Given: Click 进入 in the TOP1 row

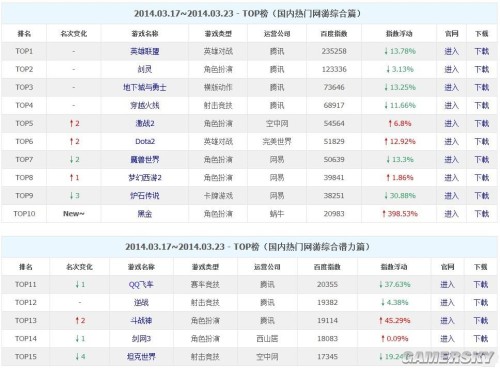Looking at the screenshot, I should (451, 51).
